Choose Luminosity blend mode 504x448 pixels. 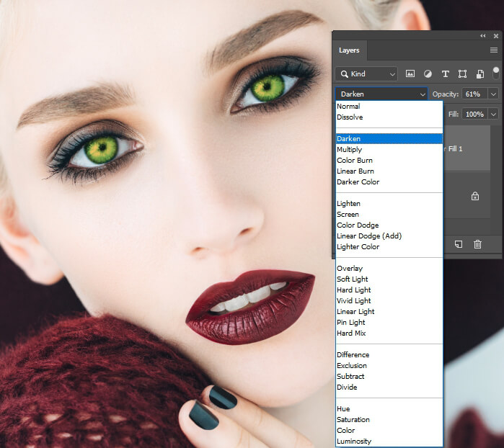(389, 442)
